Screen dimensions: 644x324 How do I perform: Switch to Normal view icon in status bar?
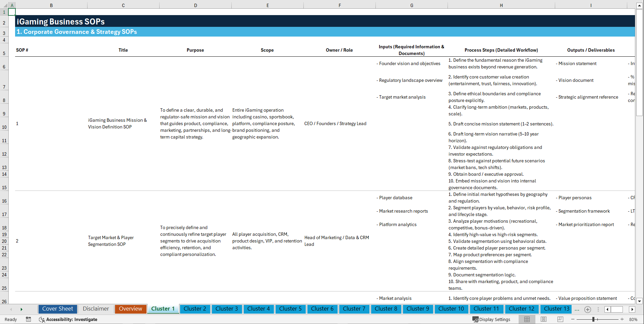tap(527, 319)
